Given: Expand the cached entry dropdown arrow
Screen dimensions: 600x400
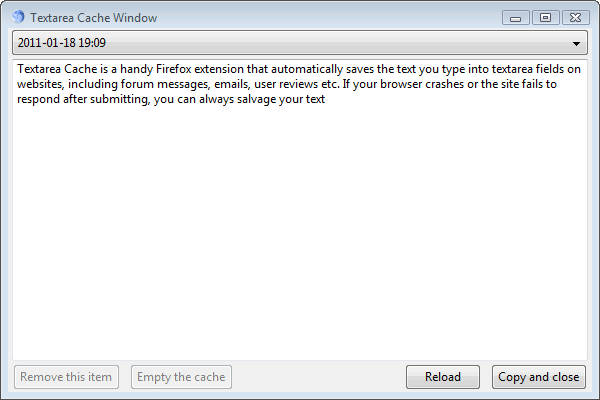Looking at the screenshot, I should click(577, 44).
